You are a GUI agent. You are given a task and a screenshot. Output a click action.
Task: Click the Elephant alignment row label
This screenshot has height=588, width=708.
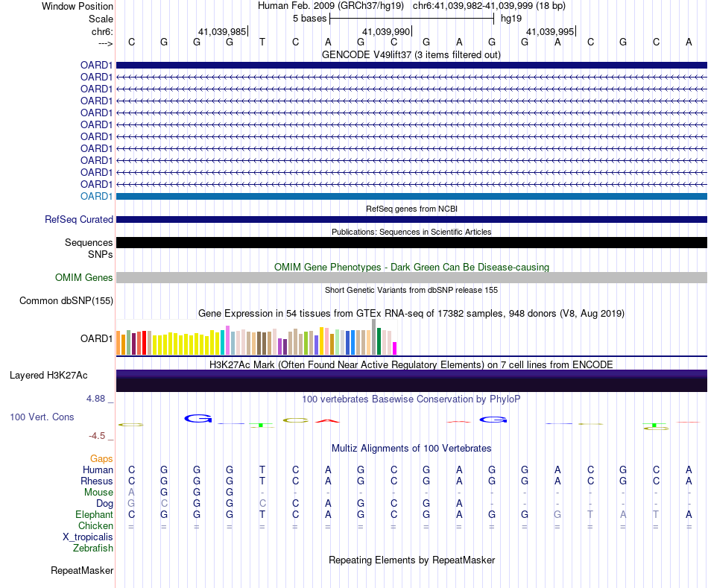click(95, 515)
